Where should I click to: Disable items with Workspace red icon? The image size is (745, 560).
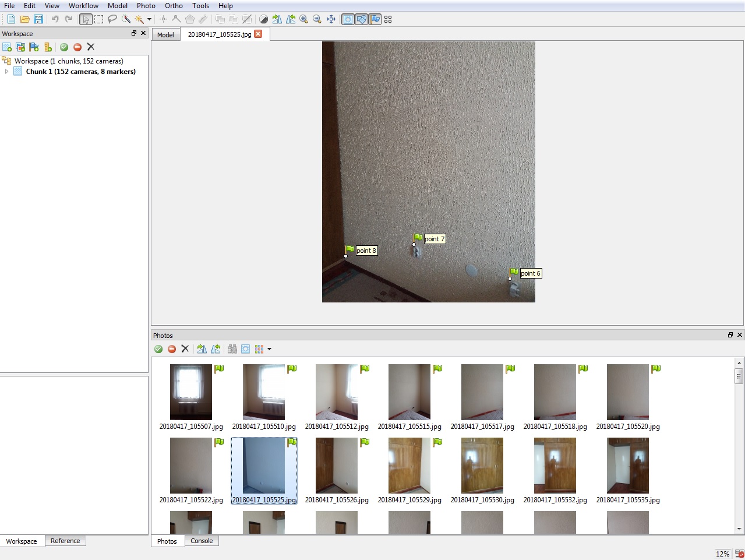click(x=77, y=47)
